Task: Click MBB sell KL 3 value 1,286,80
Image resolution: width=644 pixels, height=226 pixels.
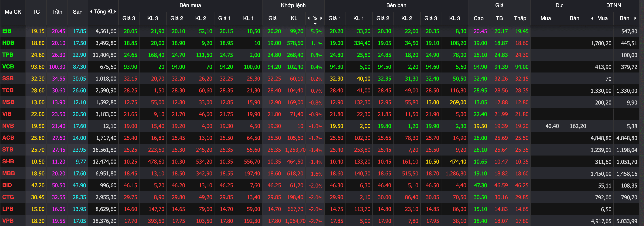Action: pos(456,173)
